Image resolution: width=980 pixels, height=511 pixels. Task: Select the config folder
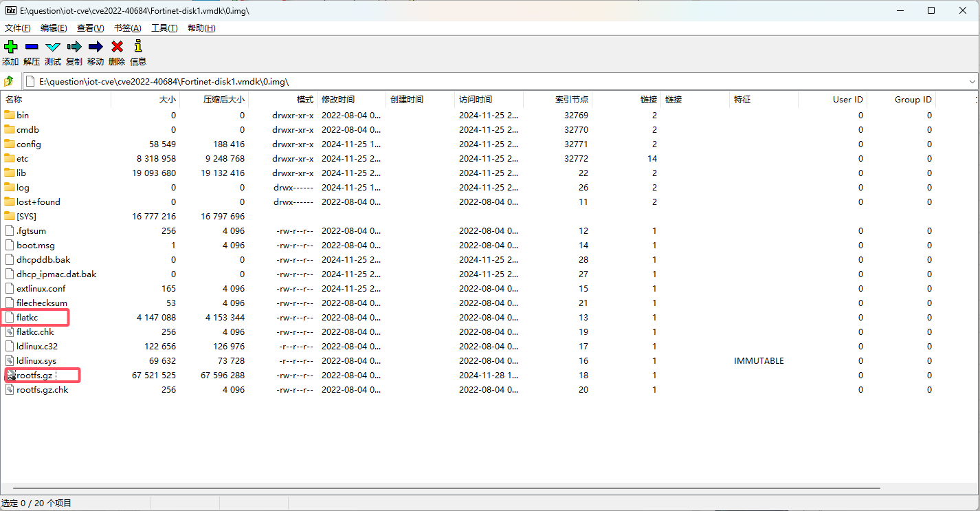(28, 144)
